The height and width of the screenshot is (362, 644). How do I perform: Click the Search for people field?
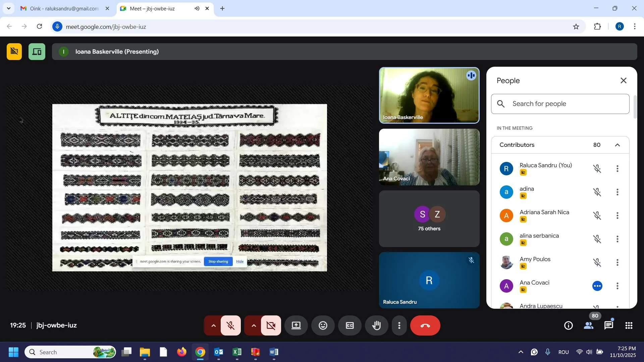567,104
